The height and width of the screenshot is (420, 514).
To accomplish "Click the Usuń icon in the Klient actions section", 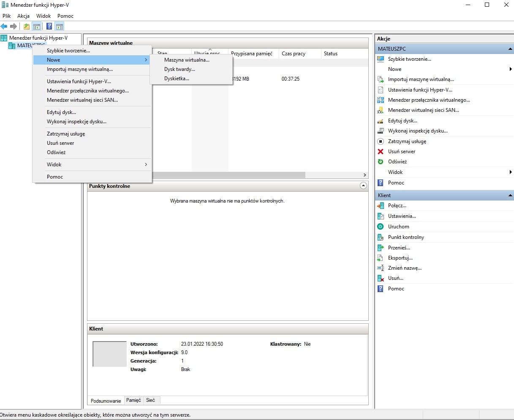I will 381,278.
